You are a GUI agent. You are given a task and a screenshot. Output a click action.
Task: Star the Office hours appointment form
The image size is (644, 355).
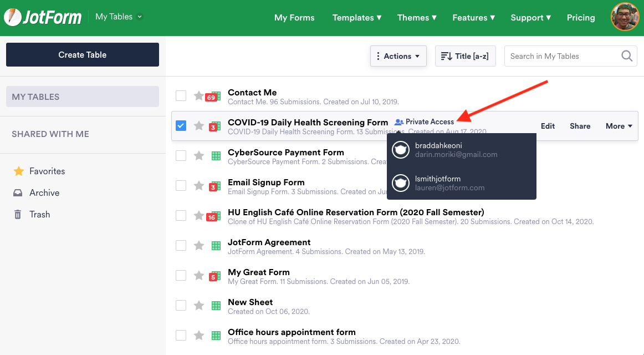coord(199,336)
